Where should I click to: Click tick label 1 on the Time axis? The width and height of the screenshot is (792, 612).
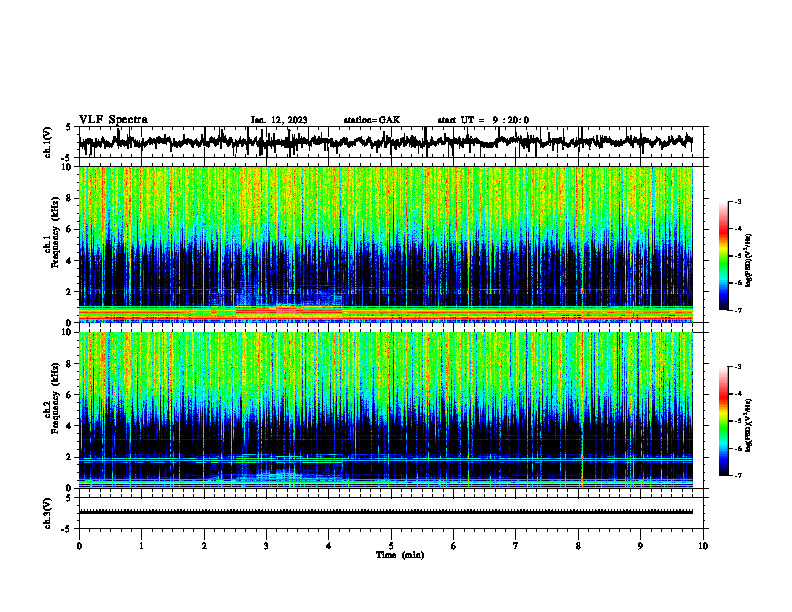click(x=141, y=546)
